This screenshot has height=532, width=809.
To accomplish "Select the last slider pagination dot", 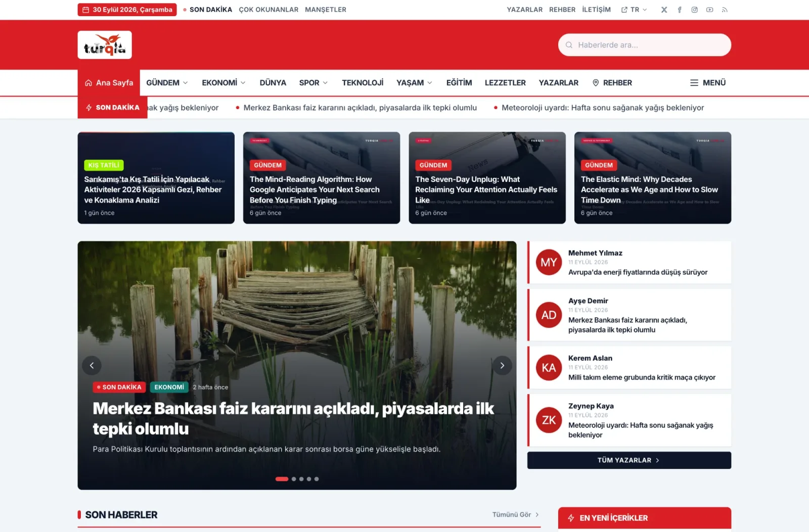I will pyautogui.click(x=317, y=479).
